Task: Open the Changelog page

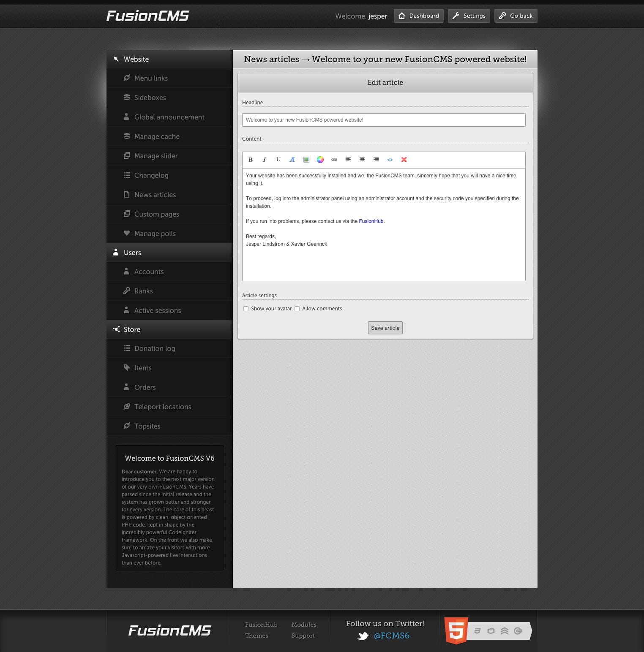Action: click(169, 175)
